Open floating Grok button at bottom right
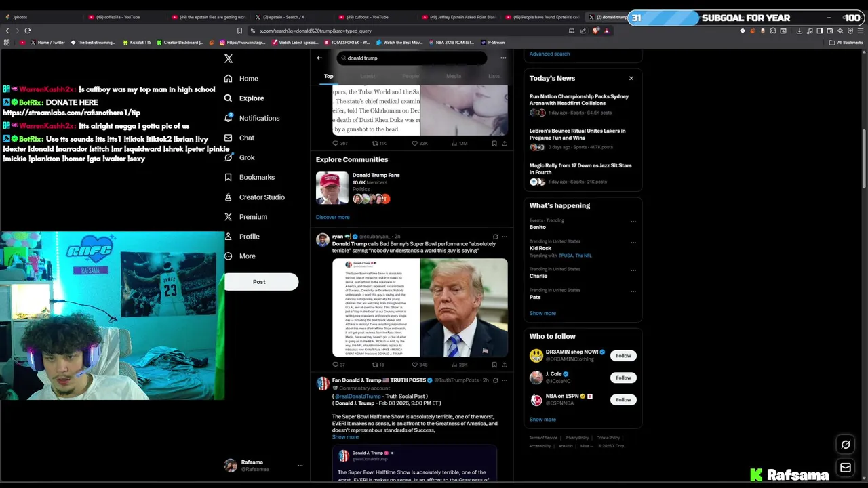The image size is (868, 488). 846,445
